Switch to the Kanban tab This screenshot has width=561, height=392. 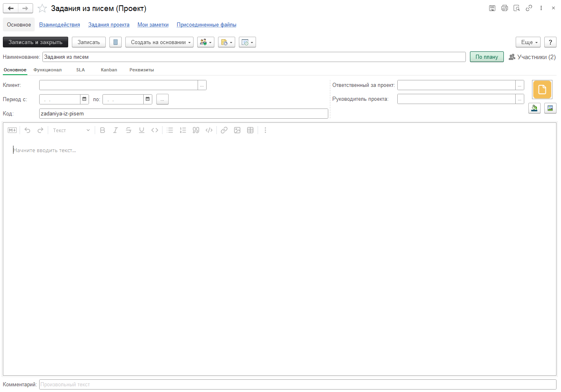coord(109,70)
